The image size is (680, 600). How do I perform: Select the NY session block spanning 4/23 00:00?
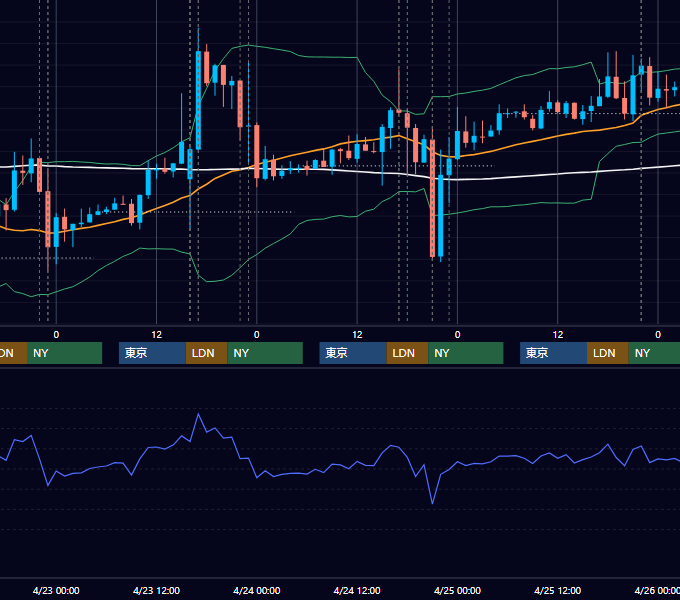(64, 353)
